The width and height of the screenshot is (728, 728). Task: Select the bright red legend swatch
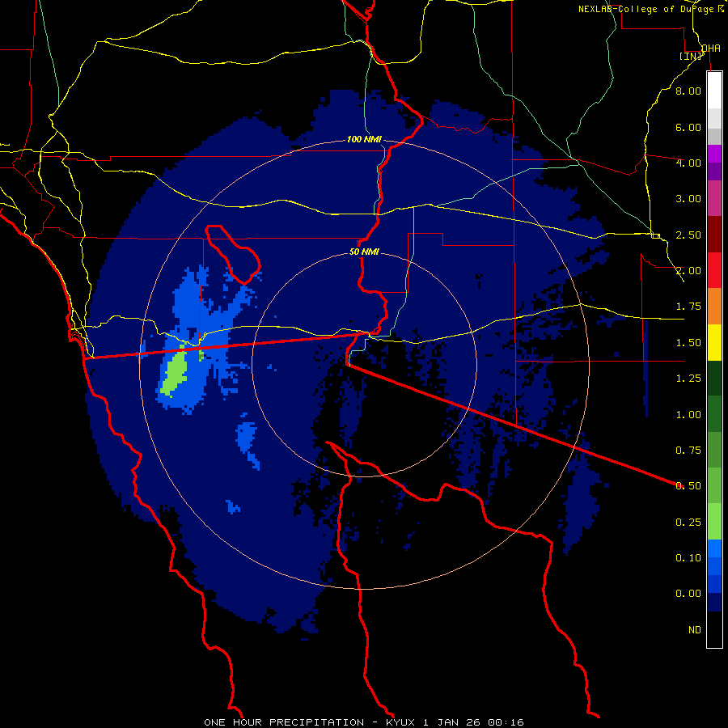[x=714, y=270]
